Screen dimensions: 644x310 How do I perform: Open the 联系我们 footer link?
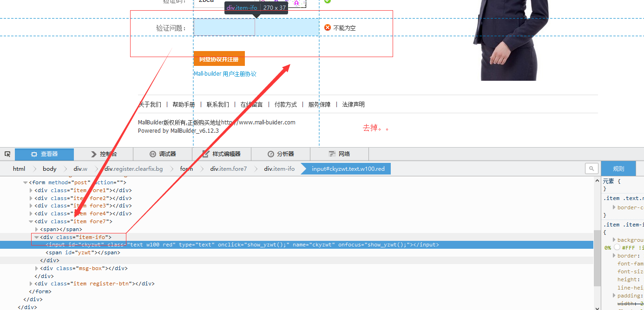point(218,104)
